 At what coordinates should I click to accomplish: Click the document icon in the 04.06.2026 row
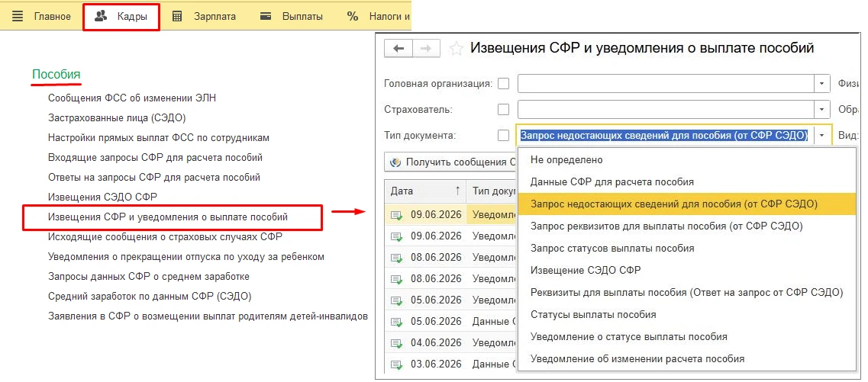[396, 343]
